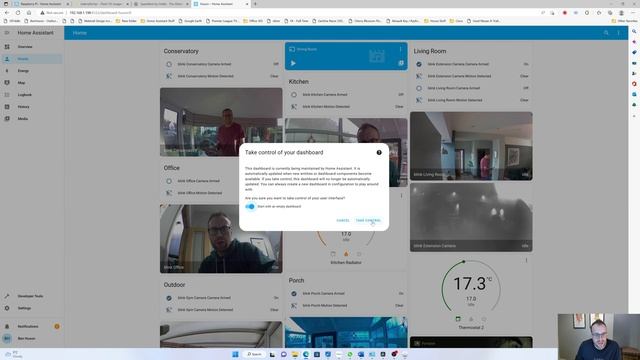Open Map in the sidebar
The image size is (640, 360).
[32, 83]
